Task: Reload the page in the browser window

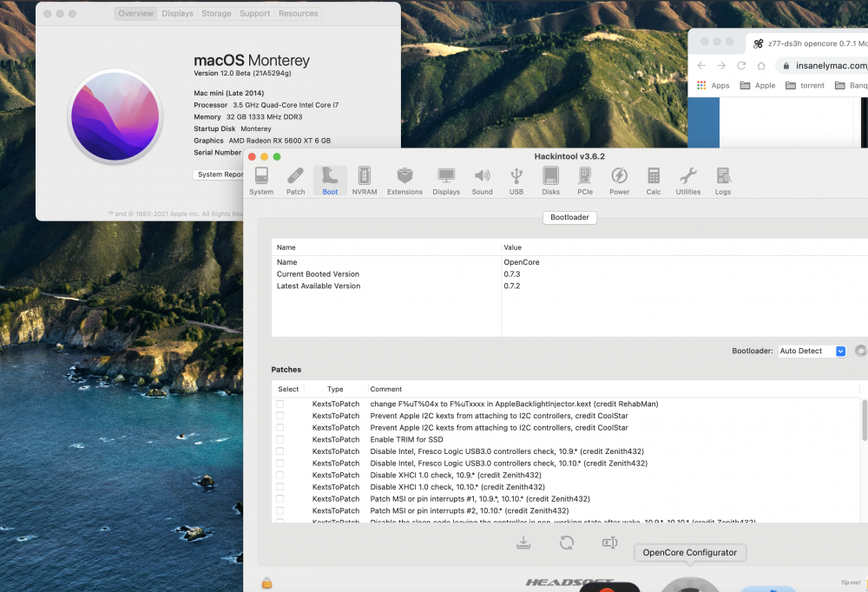Action: point(741,65)
